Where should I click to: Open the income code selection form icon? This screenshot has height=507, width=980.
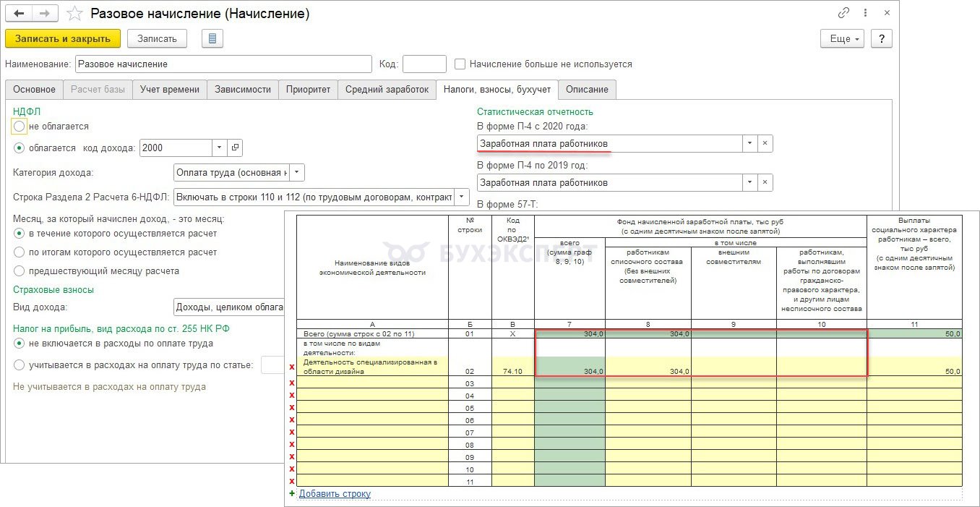(235, 148)
